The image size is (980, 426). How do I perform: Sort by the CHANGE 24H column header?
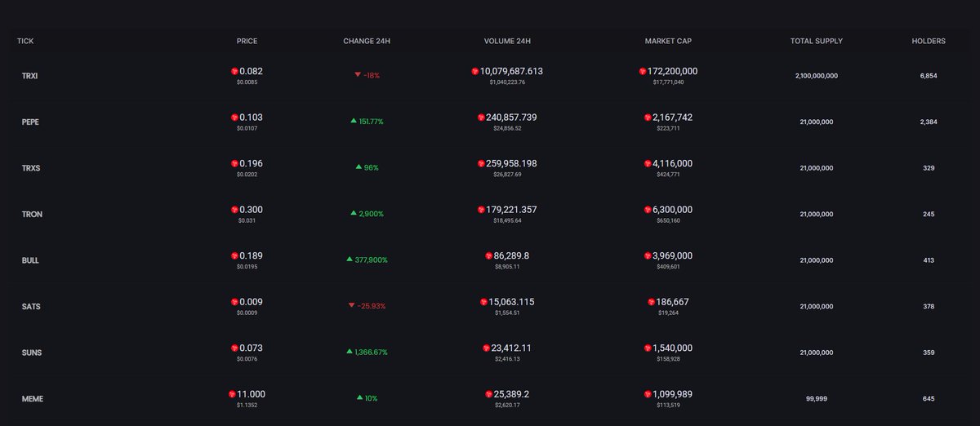pyautogui.click(x=367, y=41)
